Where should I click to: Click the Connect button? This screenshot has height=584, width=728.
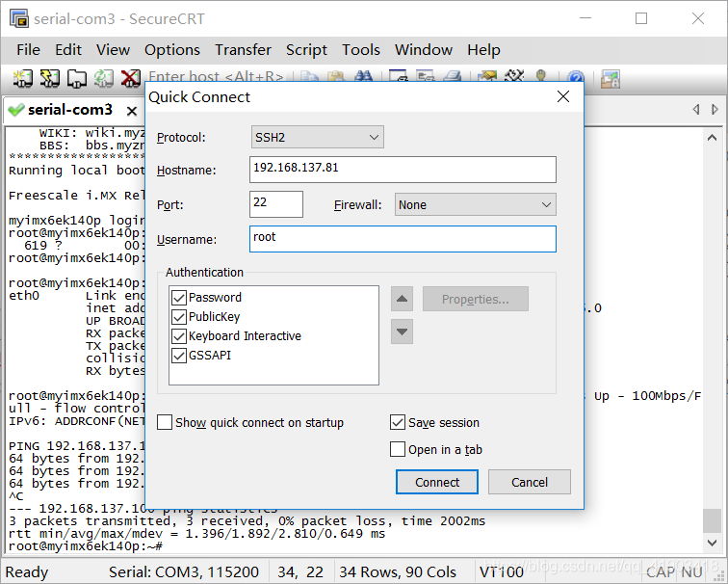tap(437, 482)
